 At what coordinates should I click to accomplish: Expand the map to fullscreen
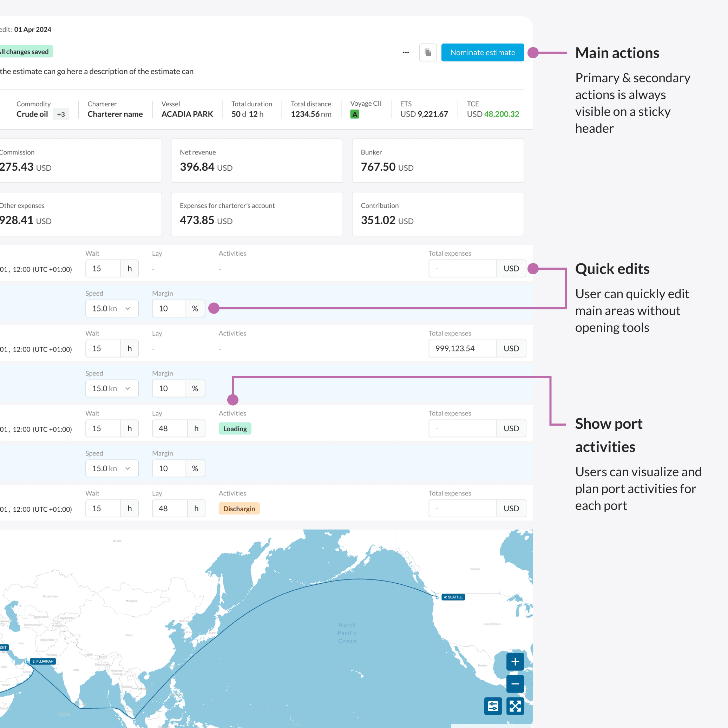(x=515, y=706)
